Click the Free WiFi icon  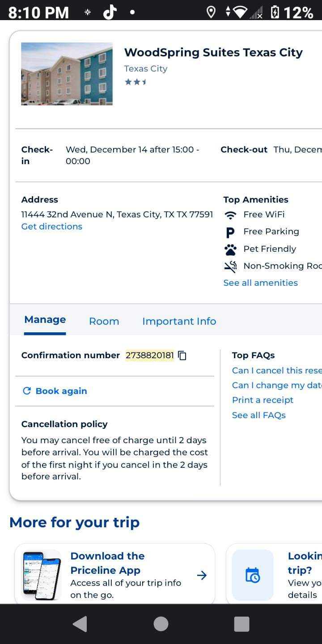pyautogui.click(x=230, y=215)
